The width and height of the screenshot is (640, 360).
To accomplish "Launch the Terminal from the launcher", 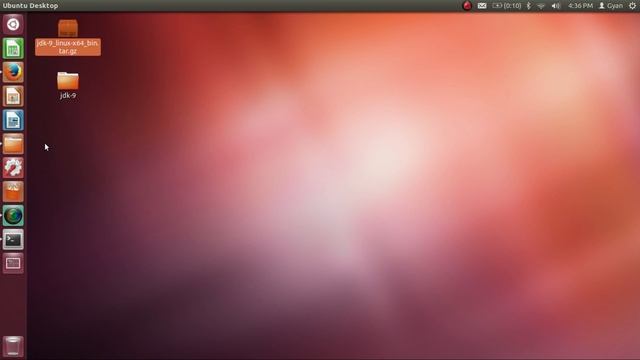I will (x=13, y=240).
